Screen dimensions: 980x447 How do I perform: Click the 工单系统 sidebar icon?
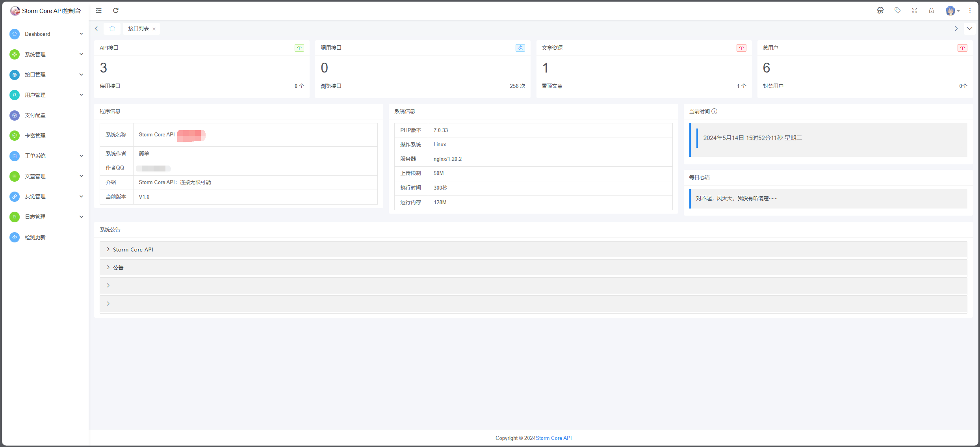14,156
